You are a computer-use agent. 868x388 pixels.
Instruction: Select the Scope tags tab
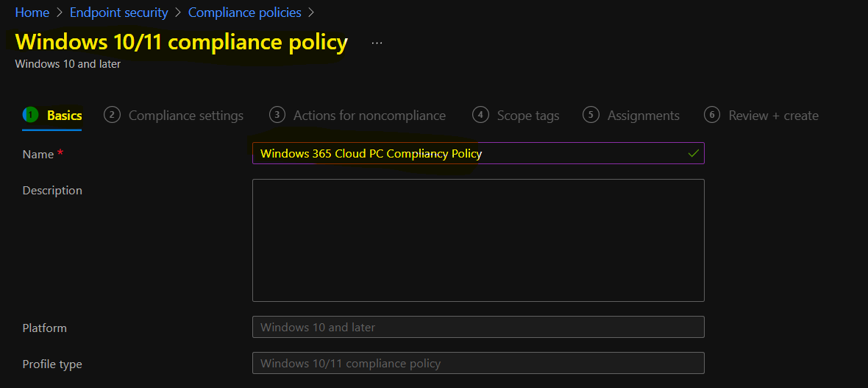[x=528, y=116]
